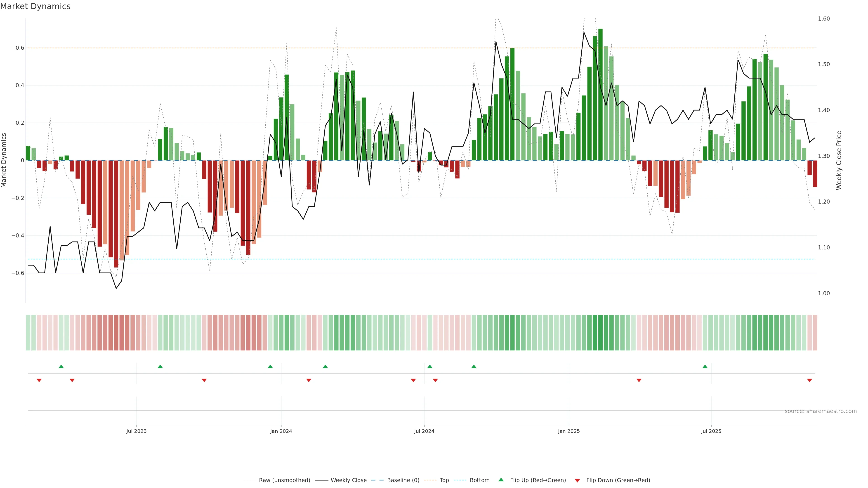Click the green flip-up marker just before Jul 2025
This screenshot has width=868, height=488.
(705, 366)
